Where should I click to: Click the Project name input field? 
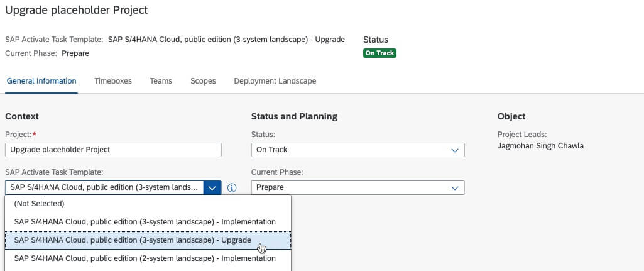pyautogui.click(x=113, y=150)
